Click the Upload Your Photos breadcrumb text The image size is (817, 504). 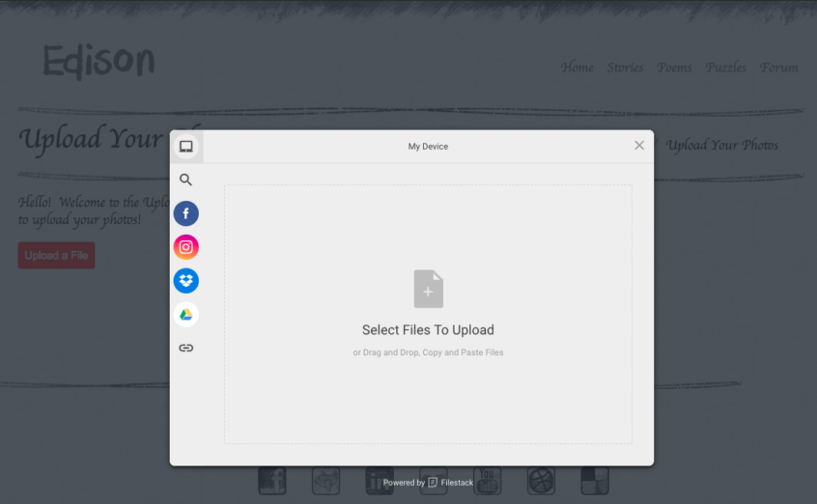pyautogui.click(x=722, y=145)
